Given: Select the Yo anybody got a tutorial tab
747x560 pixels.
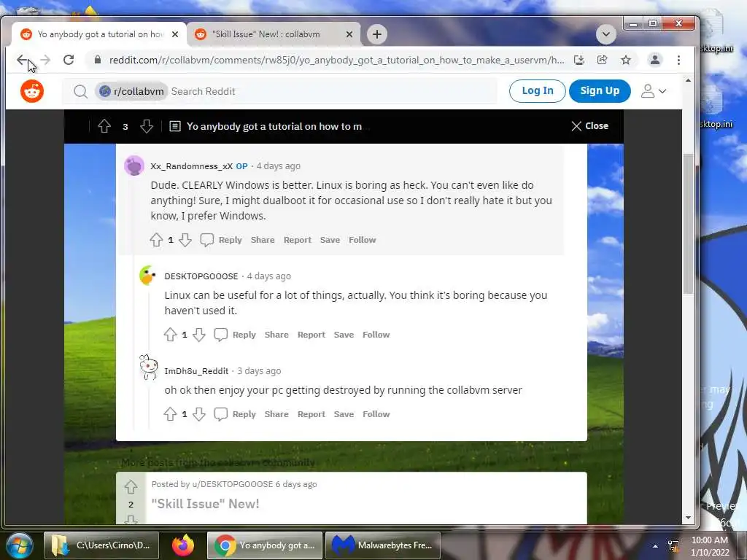Looking at the screenshot, I should pos(100,34).
